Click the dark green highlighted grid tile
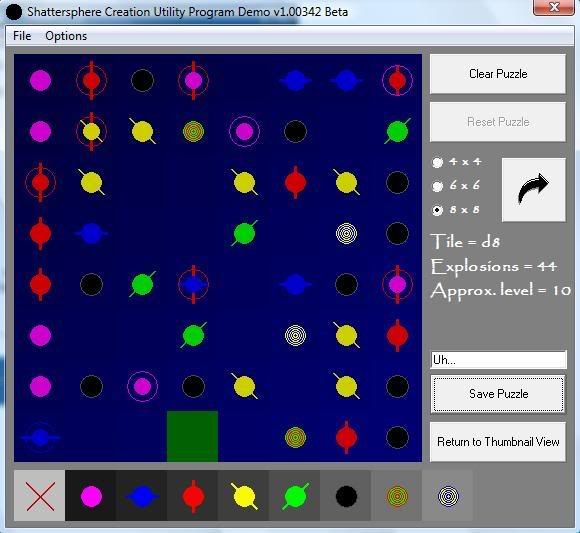This screenshot has width=580, height=533. (192, 436)
